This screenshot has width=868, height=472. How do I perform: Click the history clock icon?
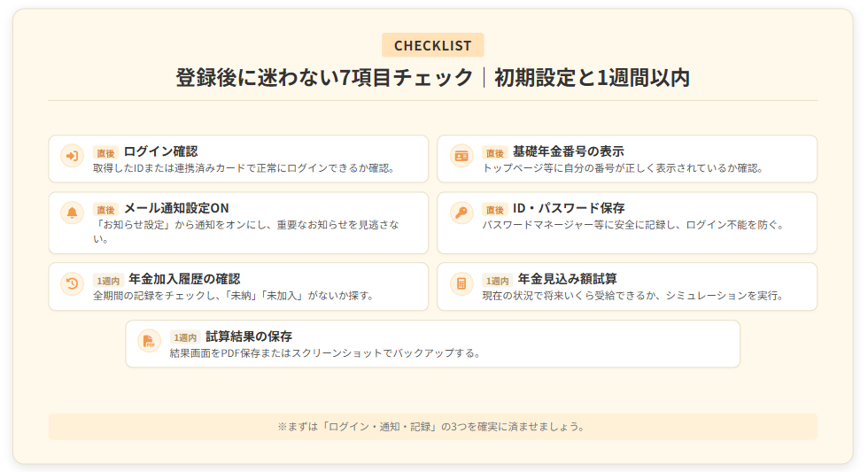click(x=72, y=283)
